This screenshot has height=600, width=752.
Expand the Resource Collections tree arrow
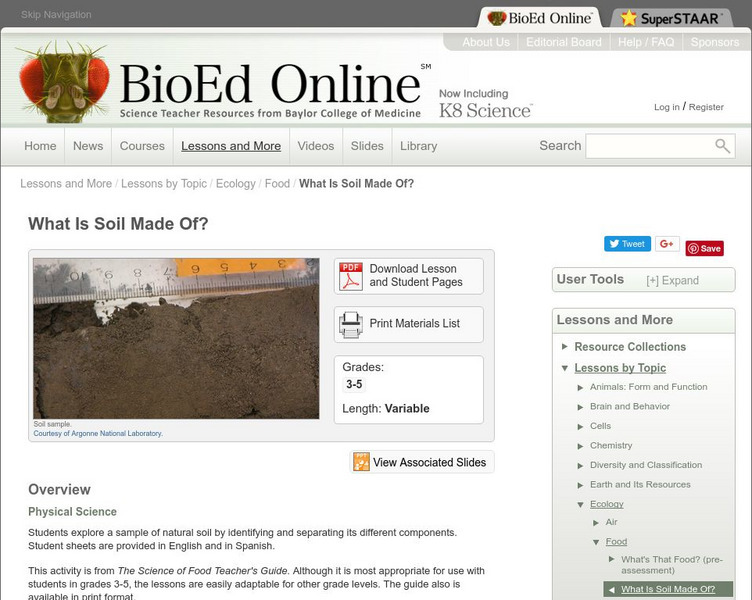[564, 346]
